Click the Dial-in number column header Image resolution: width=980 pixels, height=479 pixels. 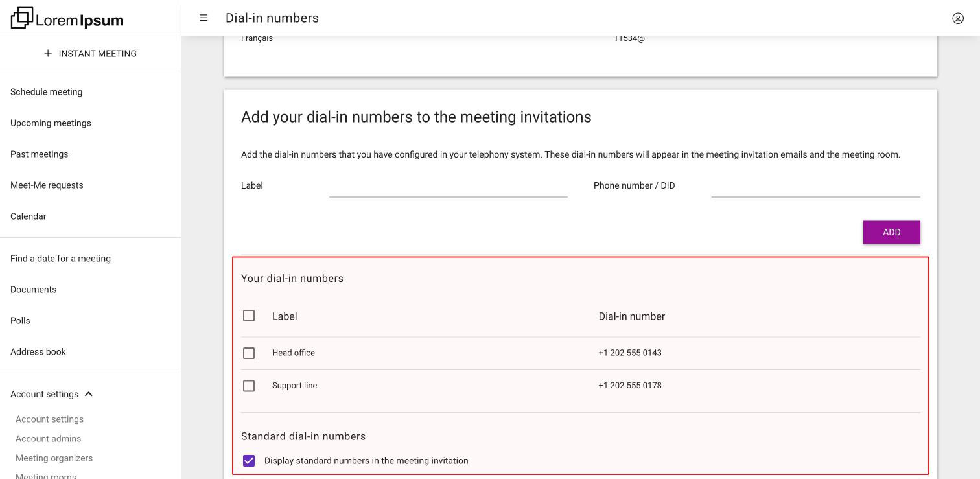(x=632, y=316)
